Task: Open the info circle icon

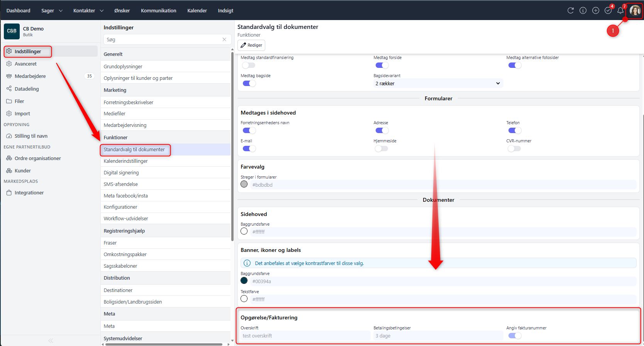Action: (583, 10)
